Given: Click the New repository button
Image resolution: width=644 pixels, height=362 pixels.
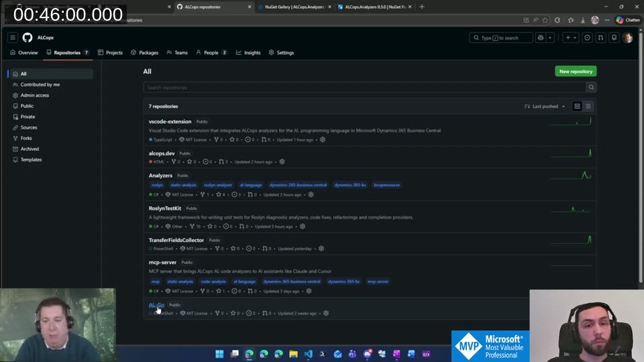Looking at the screenshot, I should [576, 72].
